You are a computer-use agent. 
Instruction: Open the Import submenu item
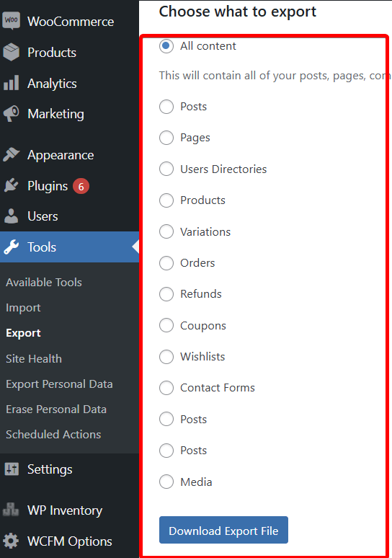(x=23, y=308)
